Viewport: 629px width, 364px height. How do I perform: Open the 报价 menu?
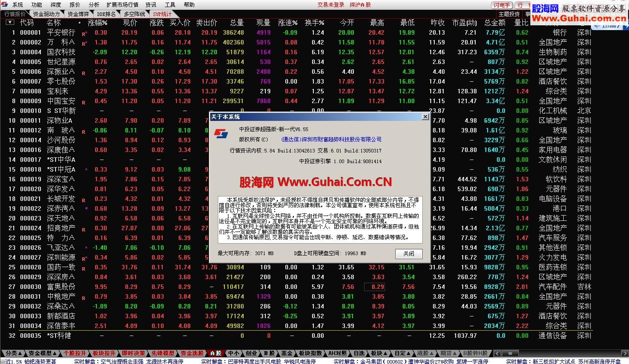(75, 5)
